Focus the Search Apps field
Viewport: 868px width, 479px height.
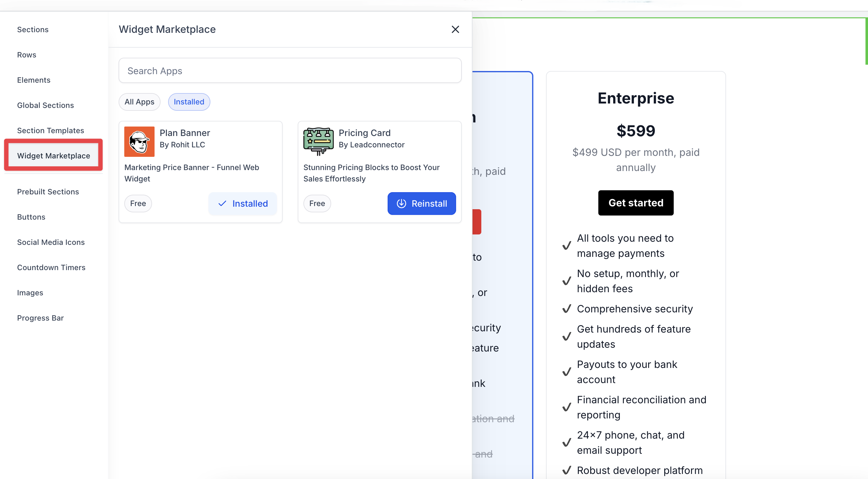click(x=290, y=70)
